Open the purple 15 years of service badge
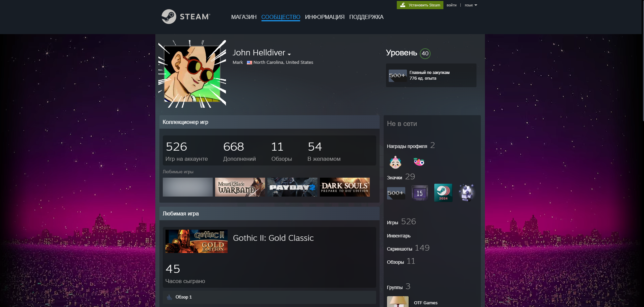 click(419, 193)
